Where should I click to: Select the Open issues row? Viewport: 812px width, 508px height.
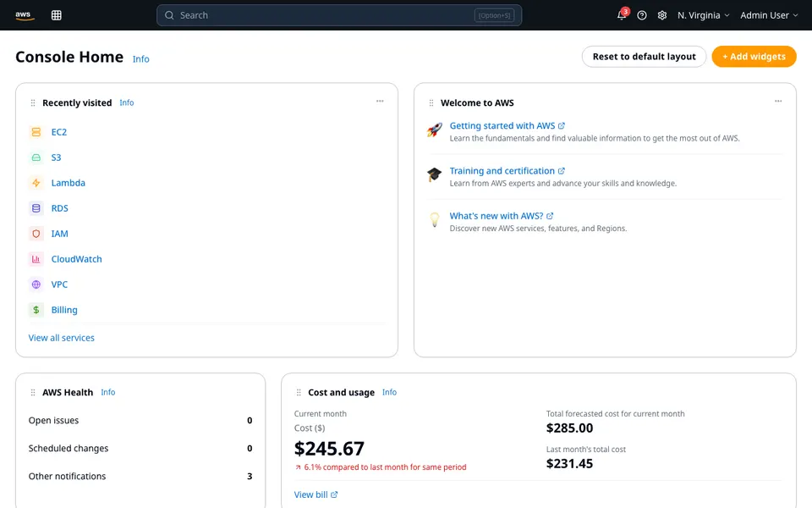pos(140,421)
